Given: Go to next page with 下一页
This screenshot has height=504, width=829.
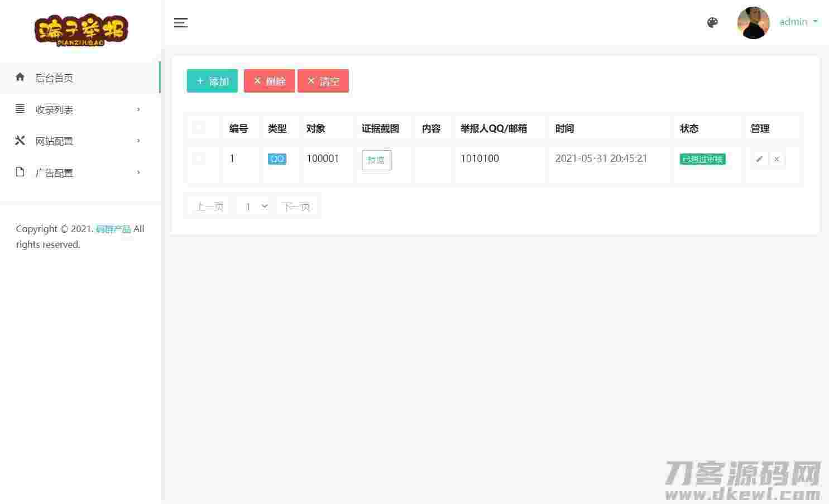Looking at the screenshot, I should click(x=296, y=207).
